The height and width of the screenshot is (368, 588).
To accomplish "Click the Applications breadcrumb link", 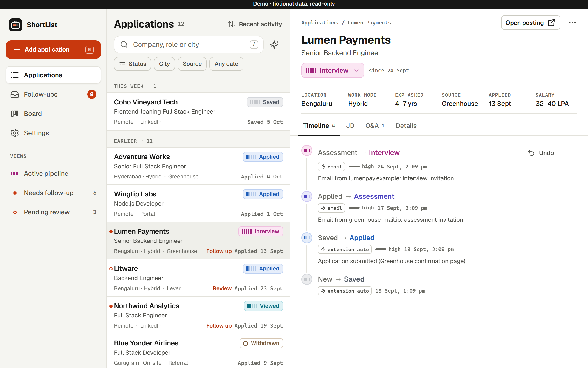I will pyautogui.click(x=320, y=23).
